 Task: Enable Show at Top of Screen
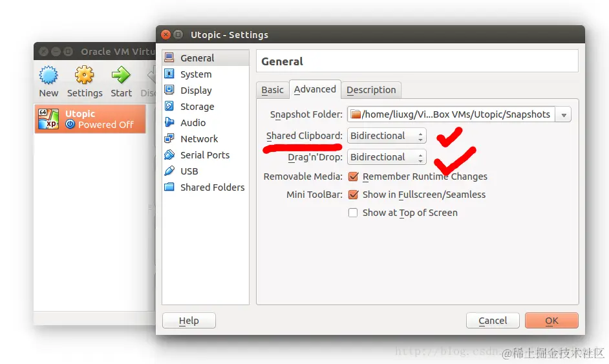tap(353, 213)
